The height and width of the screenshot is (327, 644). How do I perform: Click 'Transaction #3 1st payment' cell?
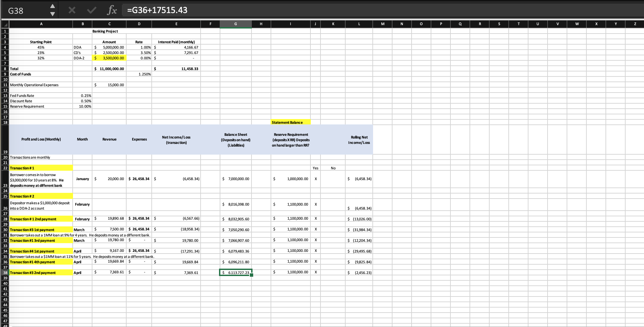[41, 230]
